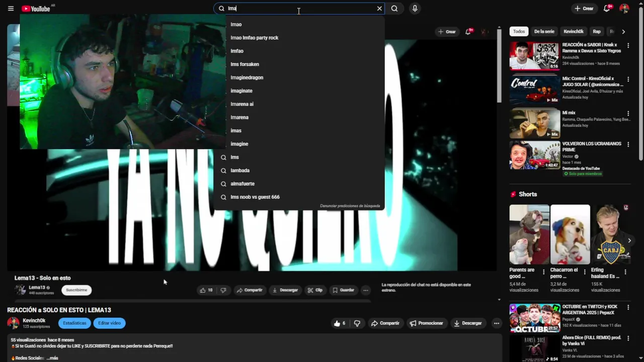Start voice search with microphone
This screenshot has width=644, height=362.
point(415,9)
